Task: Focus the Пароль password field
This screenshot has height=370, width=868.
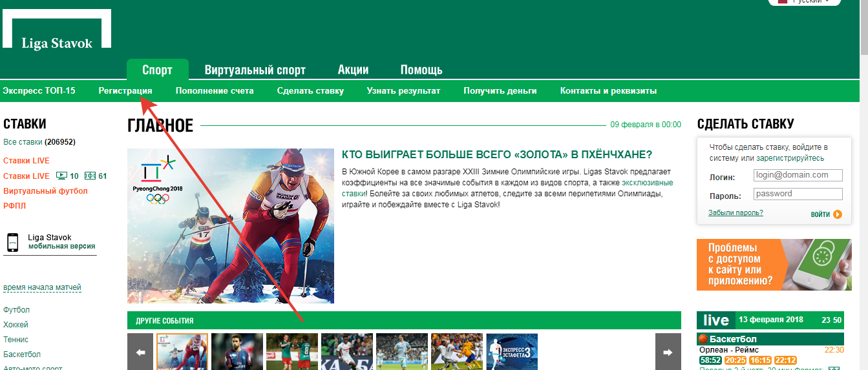Action: 798,194
